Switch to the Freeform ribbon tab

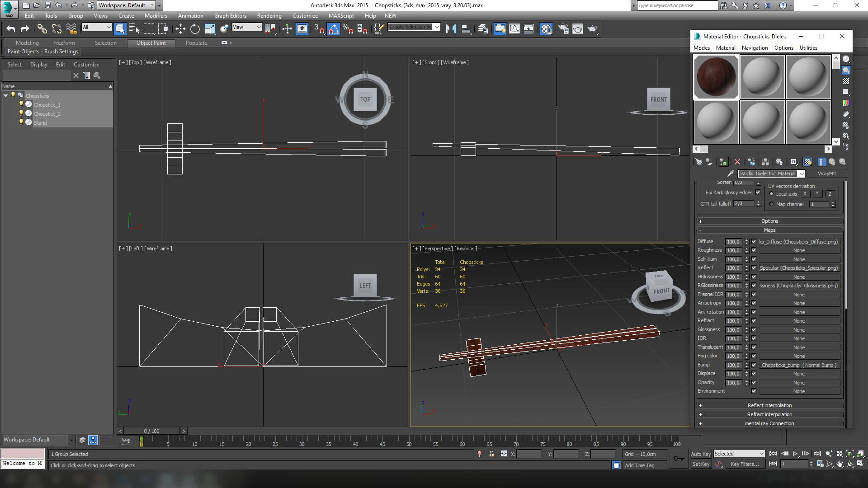[64, 43]
